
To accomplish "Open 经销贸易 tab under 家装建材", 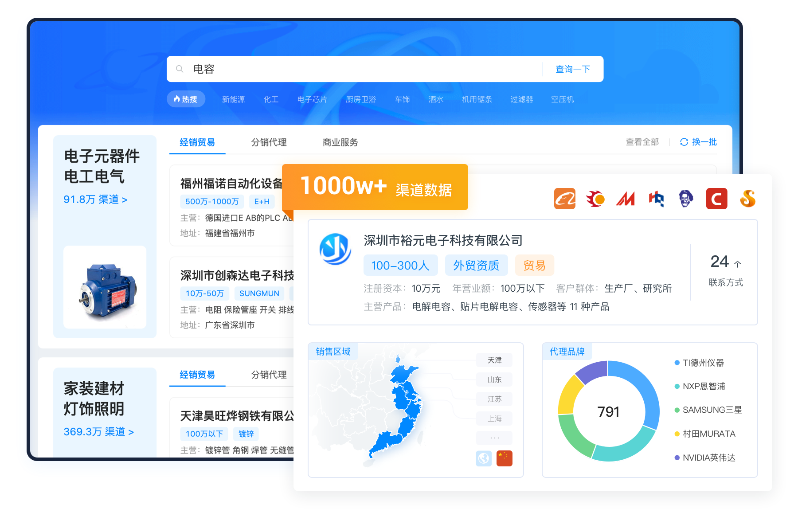I will click(197, 375).
